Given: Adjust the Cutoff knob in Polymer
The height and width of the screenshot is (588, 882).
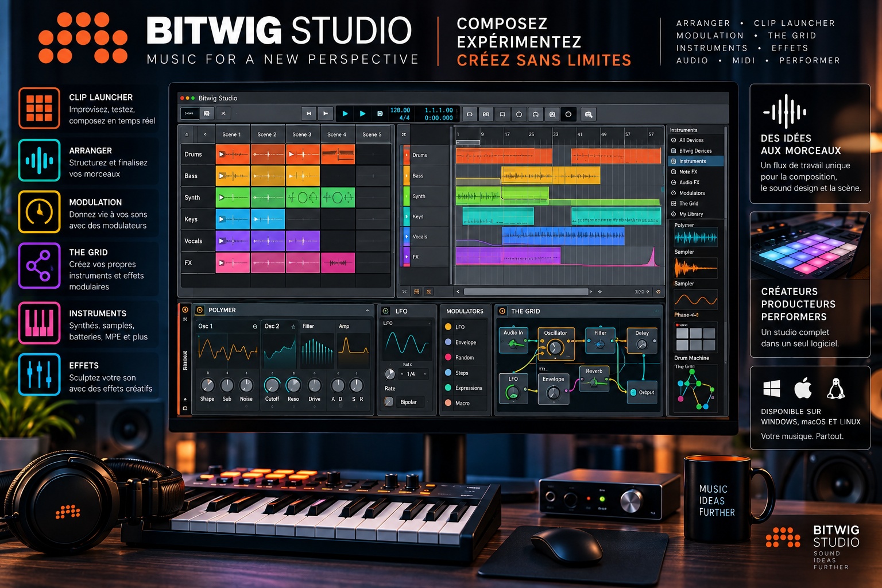Looking at the screenshot, I should tap(272, 385).
